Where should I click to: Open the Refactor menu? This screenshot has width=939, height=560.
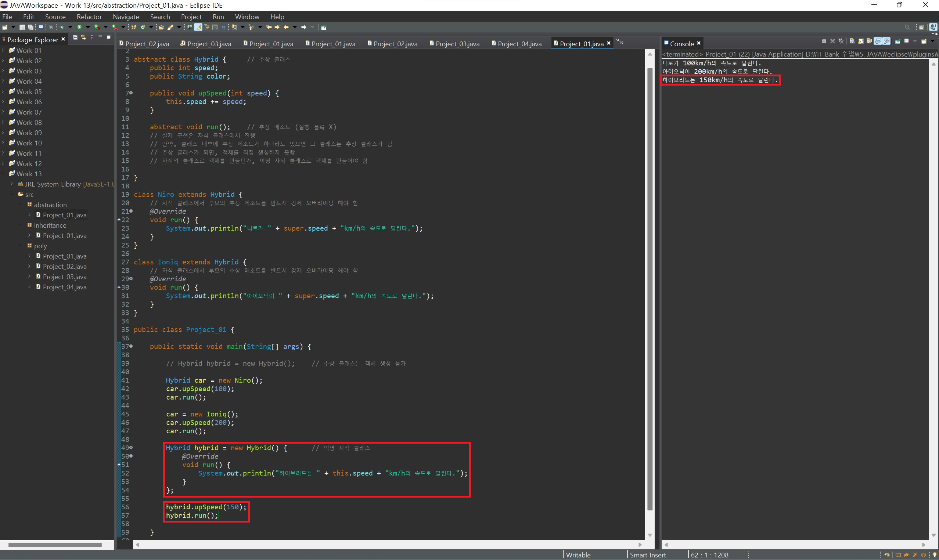(x=89, y=17)
